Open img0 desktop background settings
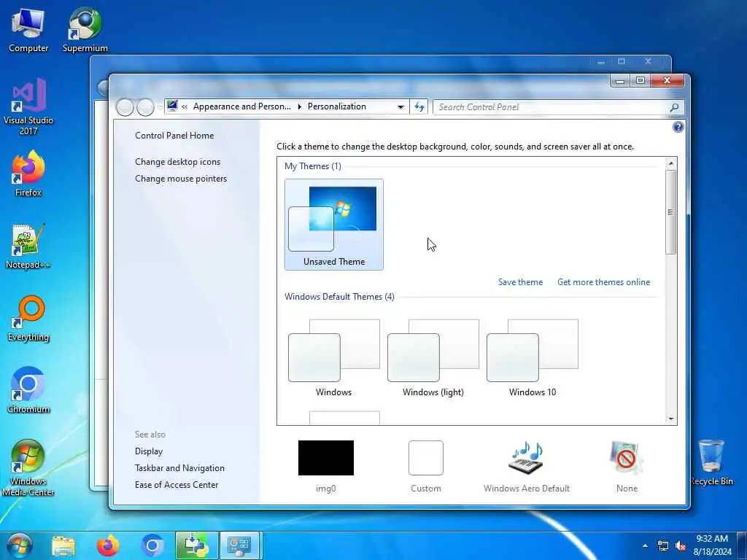This screenshot has width=747, height=560. [x=326, y=466]
